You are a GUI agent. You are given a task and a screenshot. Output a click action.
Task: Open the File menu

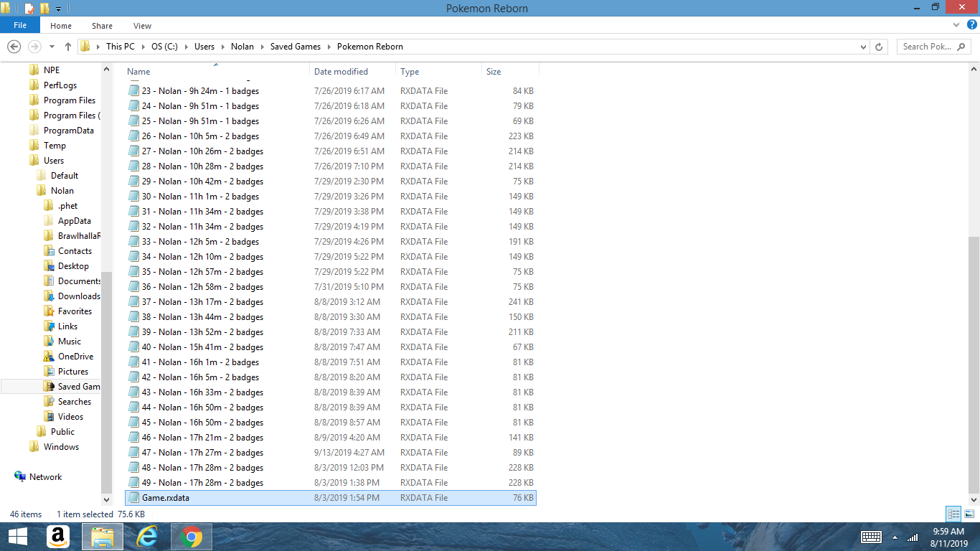pos(20,26)
